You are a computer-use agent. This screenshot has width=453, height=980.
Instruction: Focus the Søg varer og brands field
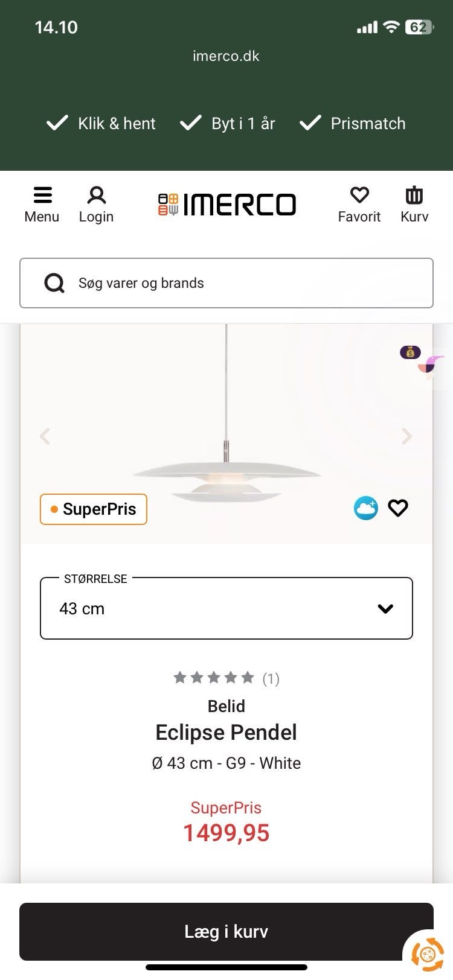(242, 283)
